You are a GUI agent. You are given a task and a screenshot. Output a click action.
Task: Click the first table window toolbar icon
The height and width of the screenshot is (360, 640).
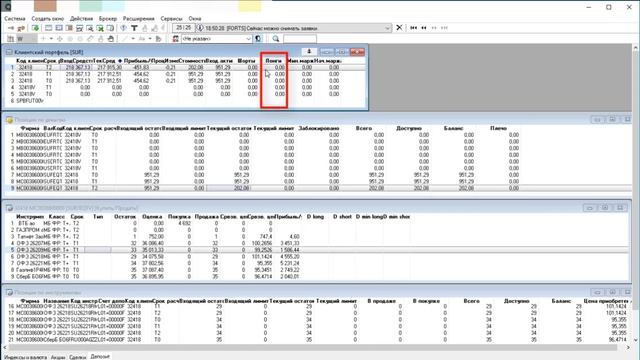(49, 28)
